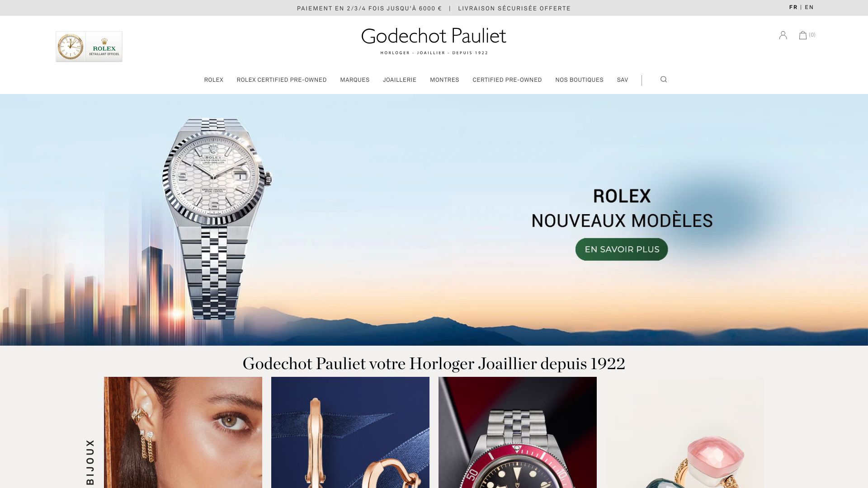Click the Rolex official retailer clock badge
868x488 pixels.
click(89, 47)
